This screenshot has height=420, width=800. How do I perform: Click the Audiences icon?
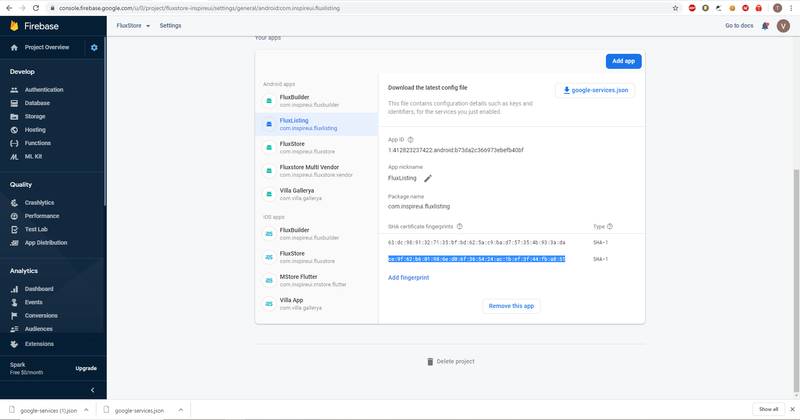pyautogui.click(x=14, y=329)
